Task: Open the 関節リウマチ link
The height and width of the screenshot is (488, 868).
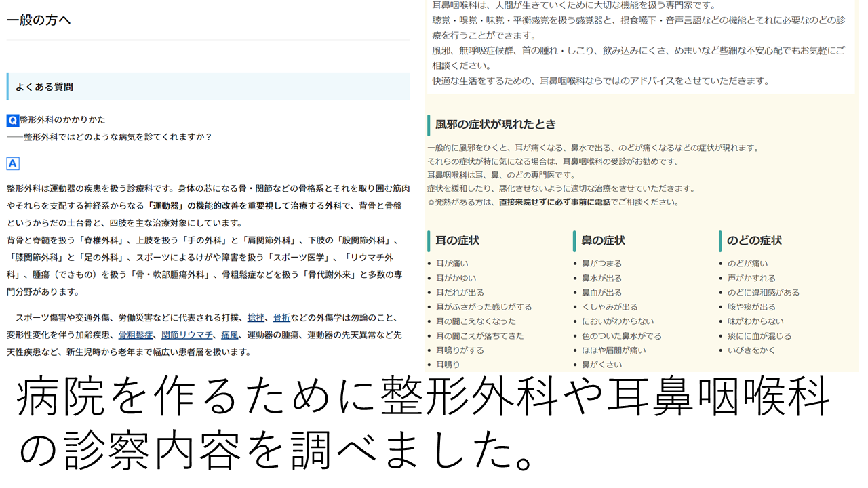Action: point(187,335)
